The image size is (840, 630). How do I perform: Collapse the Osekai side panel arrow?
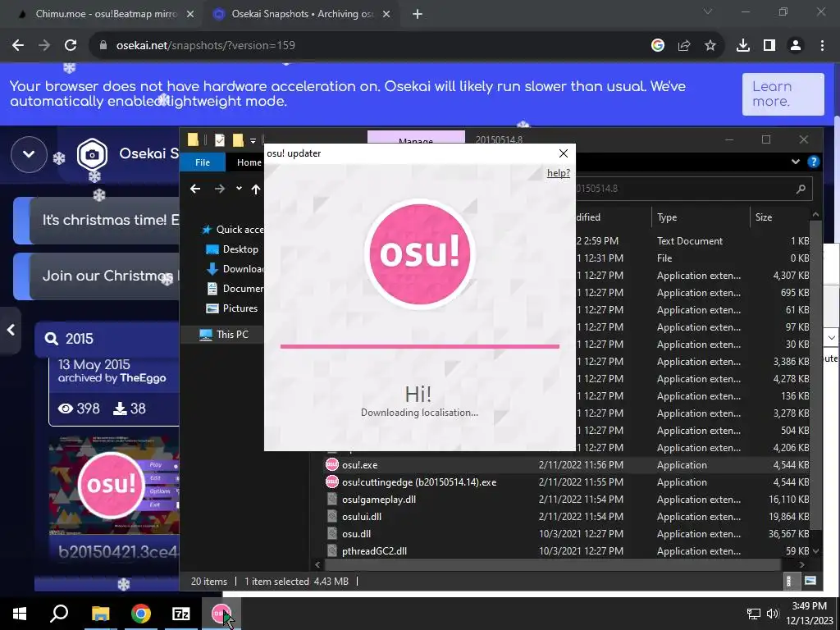pyautogui.click(x=11, y=330)
